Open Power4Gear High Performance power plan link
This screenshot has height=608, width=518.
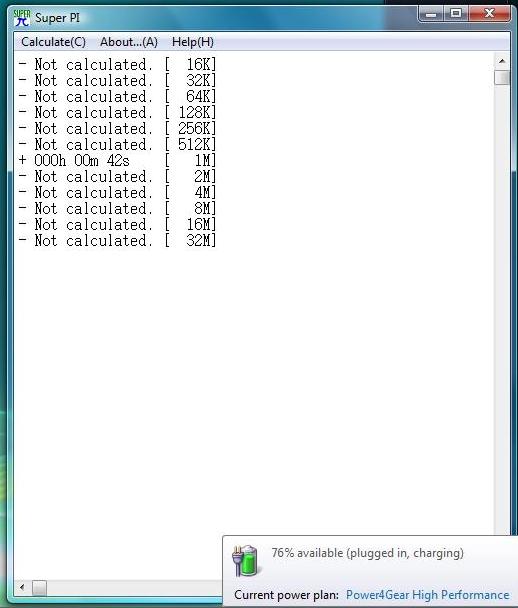click(x=428, y=595)
